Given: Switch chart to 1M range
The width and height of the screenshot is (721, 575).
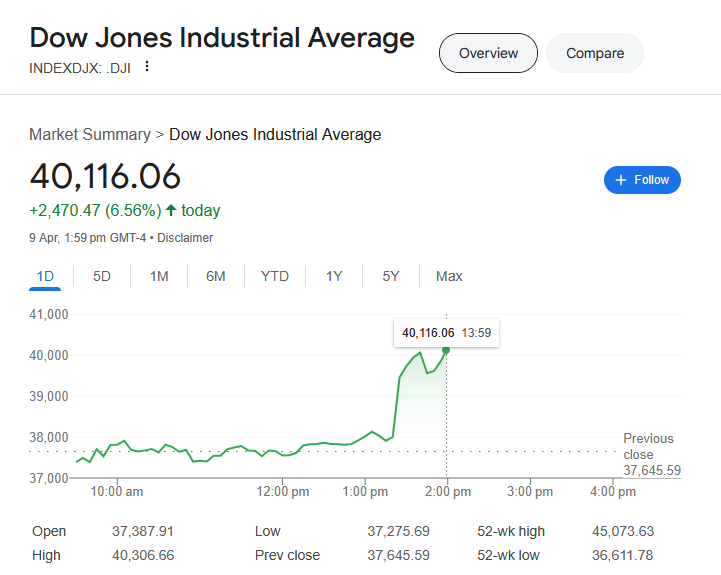Looking at the screenshot, I should [x=159, y=276].
